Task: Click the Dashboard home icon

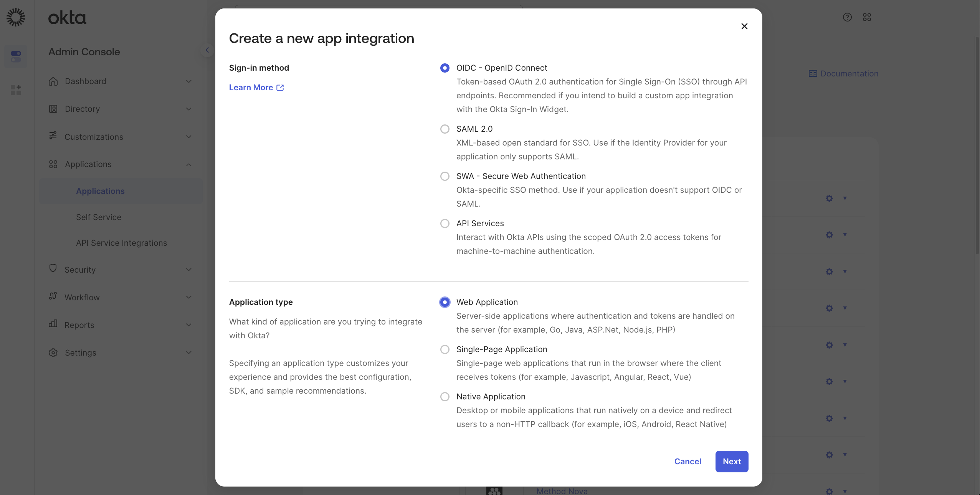Action: point(53,81)
